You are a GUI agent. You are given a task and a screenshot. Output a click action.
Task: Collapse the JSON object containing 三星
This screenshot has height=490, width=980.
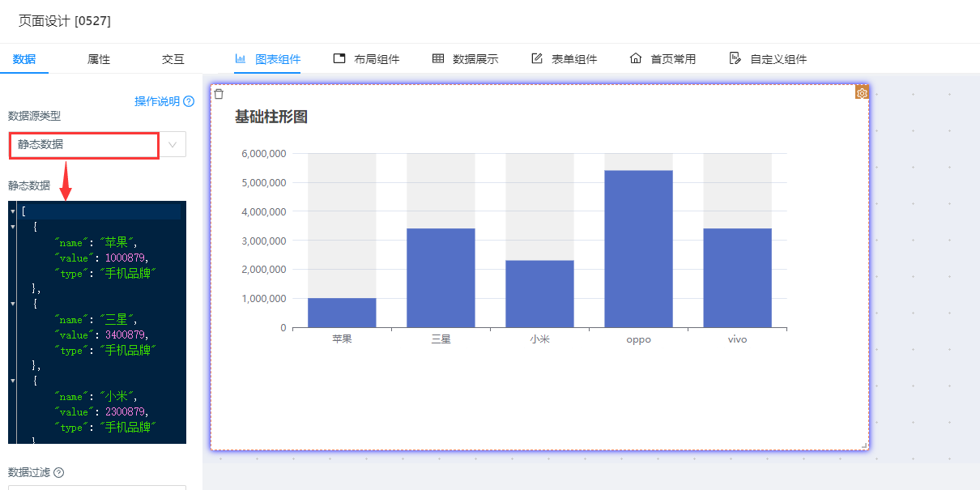(x=12, y=304)
